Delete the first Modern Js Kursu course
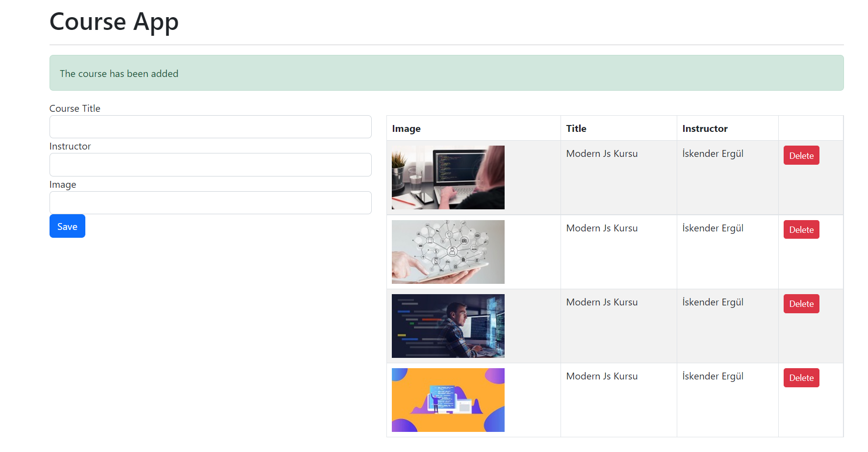This screenshot has height=452, width=868. click(x=801, y=155)
